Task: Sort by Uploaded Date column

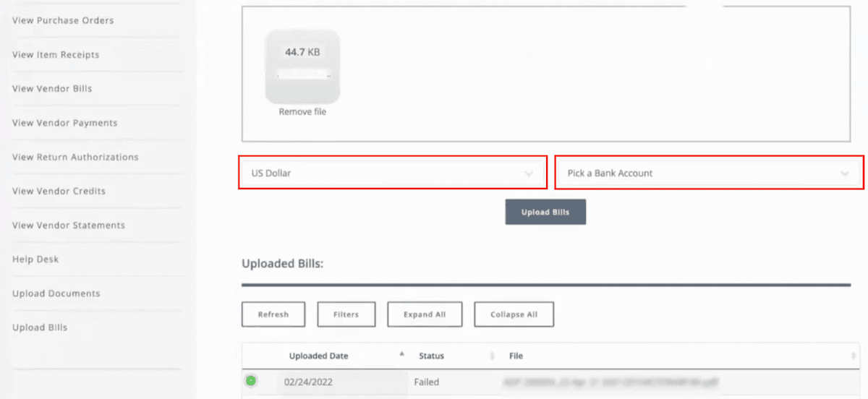Action: point(318,356)
